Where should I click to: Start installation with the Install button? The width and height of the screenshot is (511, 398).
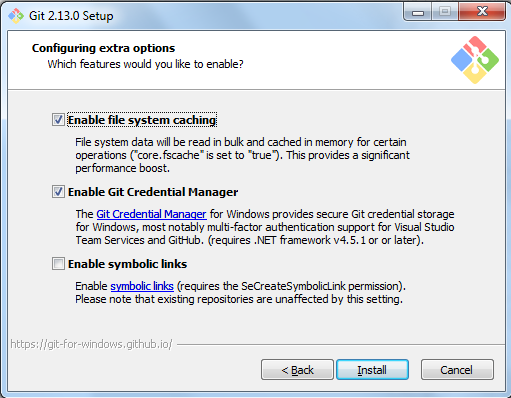(372, 370)
